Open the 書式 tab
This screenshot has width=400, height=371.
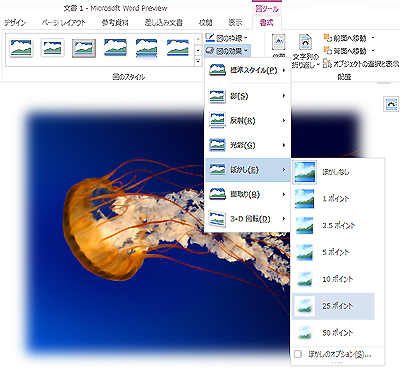click(x=267, y=22)
